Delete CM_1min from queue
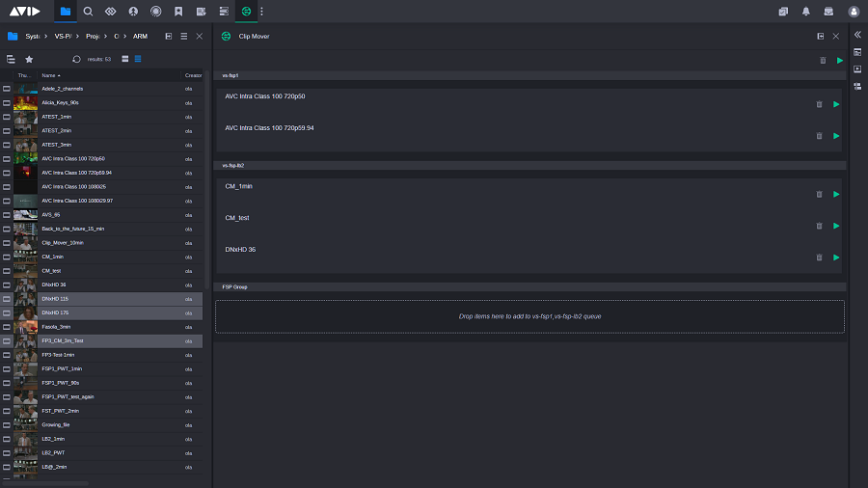The image size is (868, 488). point(819,194)
